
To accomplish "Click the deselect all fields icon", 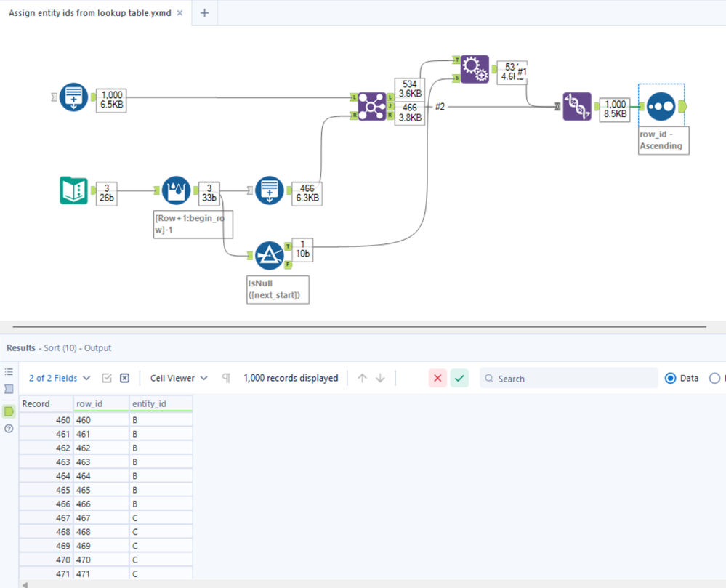I will 124,378.
